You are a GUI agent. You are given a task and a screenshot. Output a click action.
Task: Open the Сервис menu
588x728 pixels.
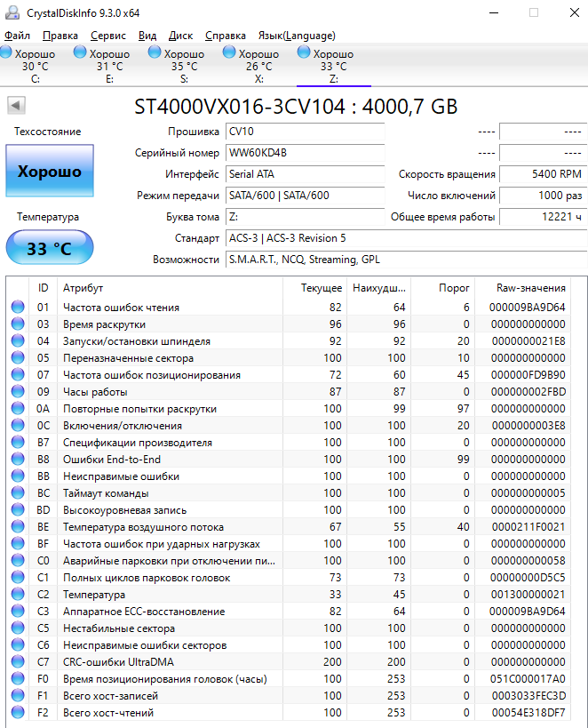point(108,36)
